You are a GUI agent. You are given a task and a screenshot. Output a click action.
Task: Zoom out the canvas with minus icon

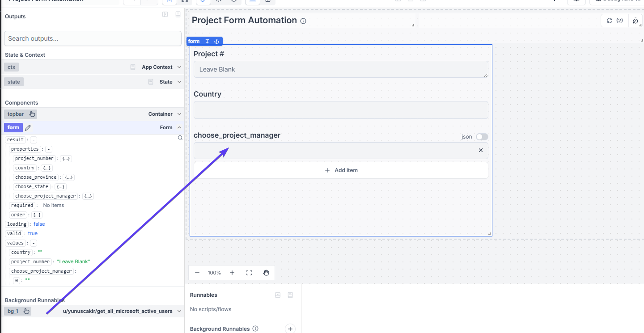point(197,273)
